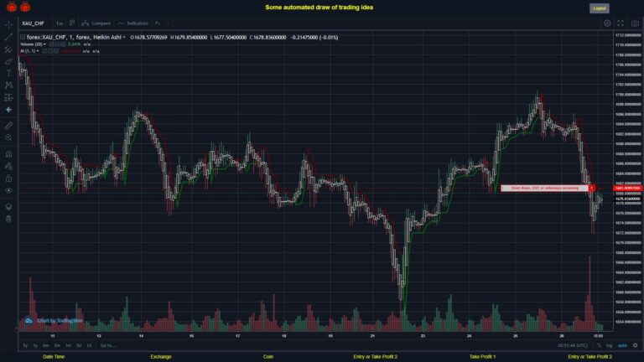
Task: Toggle stay in drawing mode
Action: click(8, 166)
